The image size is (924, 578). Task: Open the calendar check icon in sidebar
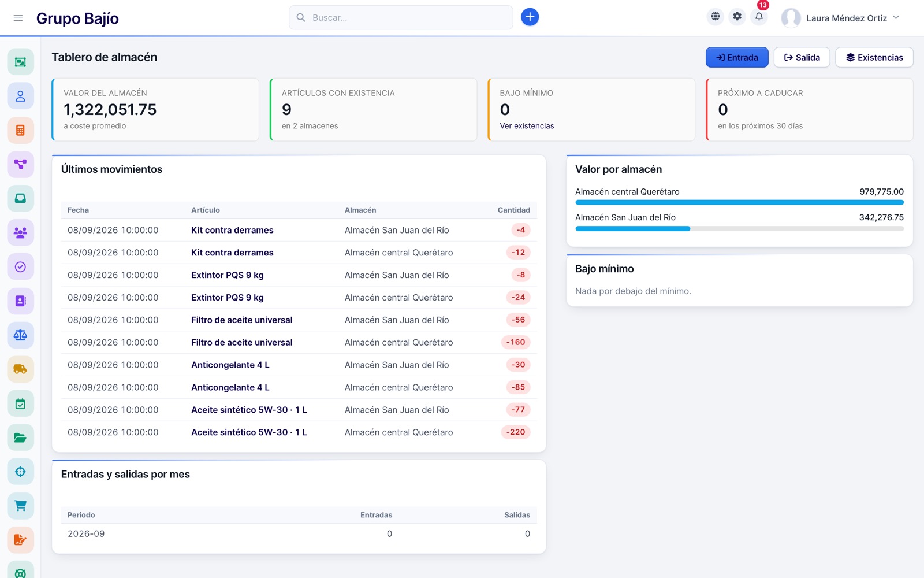pyautogui.click(x=20, y=403)
